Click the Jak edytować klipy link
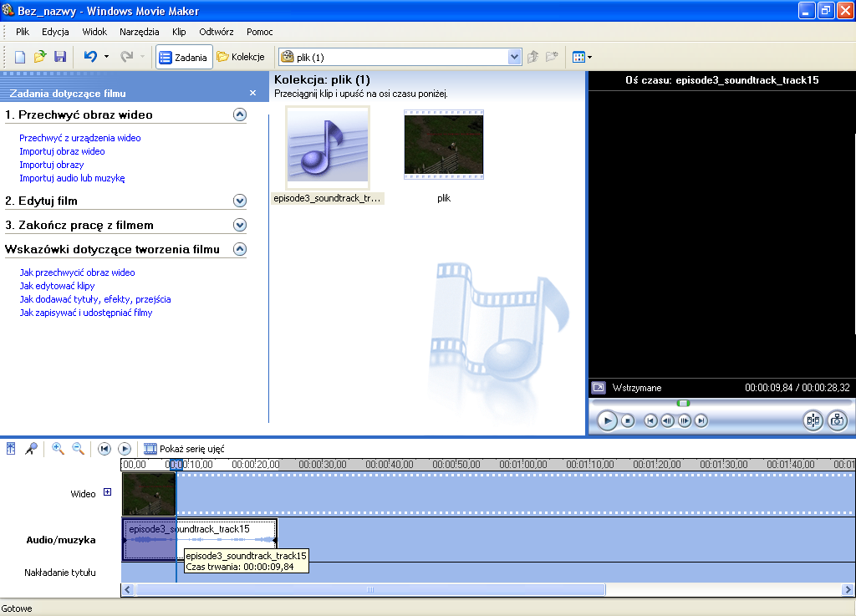The height and width of the screenshot is (616, 856). click(57, 286)
